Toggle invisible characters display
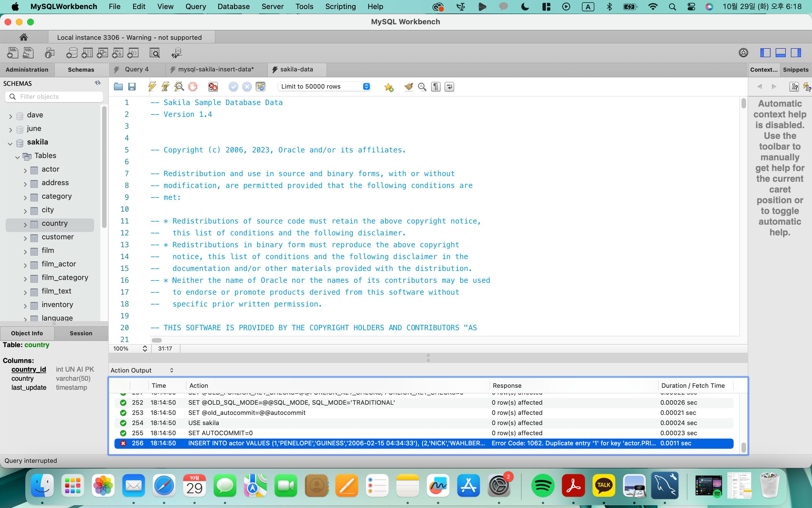 (436, 87)
